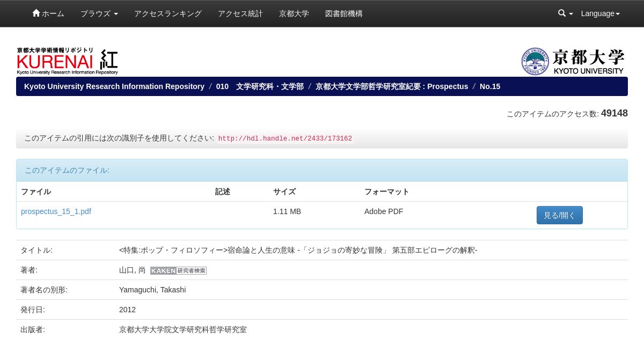Click the Kyoto University logo
This screenshot has height=338, width=644.
click(573, 61)
